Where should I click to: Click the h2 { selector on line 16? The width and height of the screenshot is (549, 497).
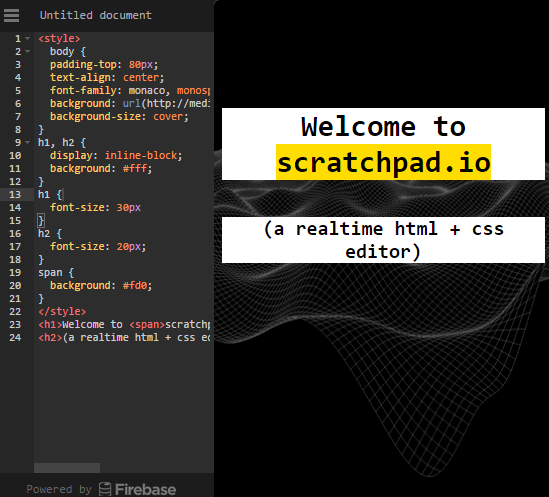(x=50, y=234)
